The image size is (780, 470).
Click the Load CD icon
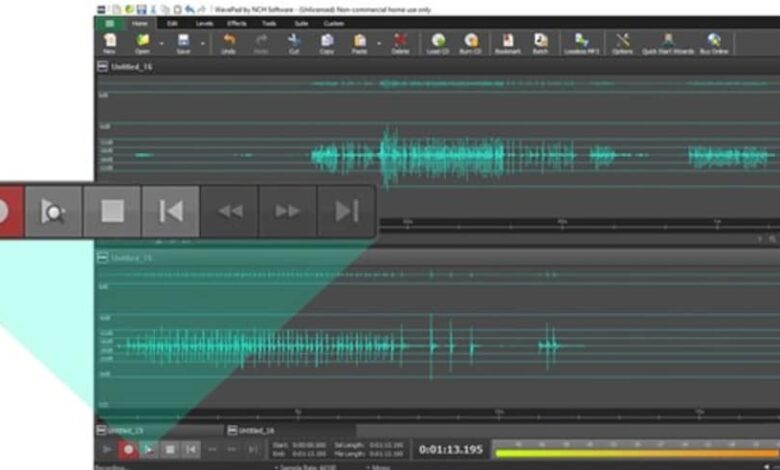438,43
